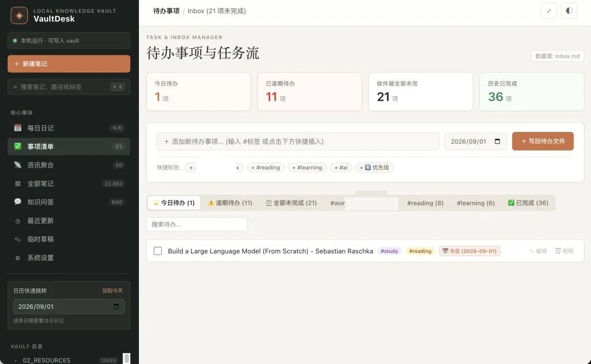Edit the Large Language Model task
591x364 pixels.
click(x=538, y=251)
